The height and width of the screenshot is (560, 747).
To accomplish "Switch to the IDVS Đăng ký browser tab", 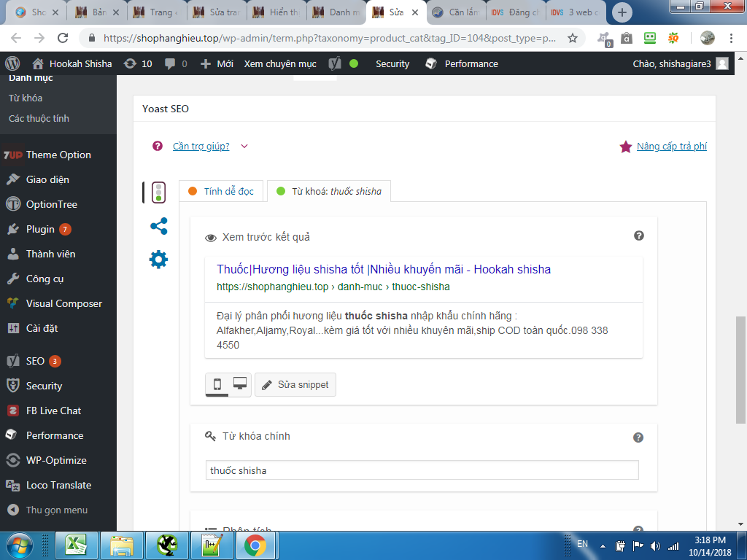I will (x=516, y=12).
